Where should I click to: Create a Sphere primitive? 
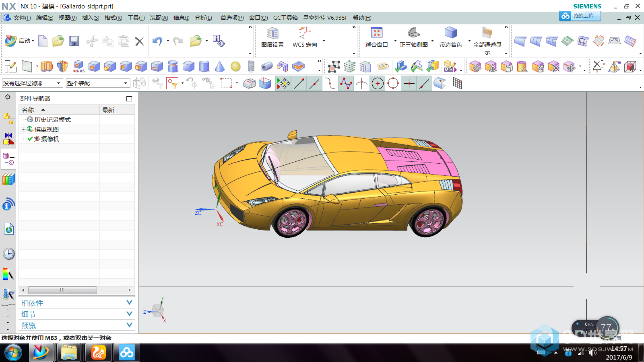tap(235, 66)
